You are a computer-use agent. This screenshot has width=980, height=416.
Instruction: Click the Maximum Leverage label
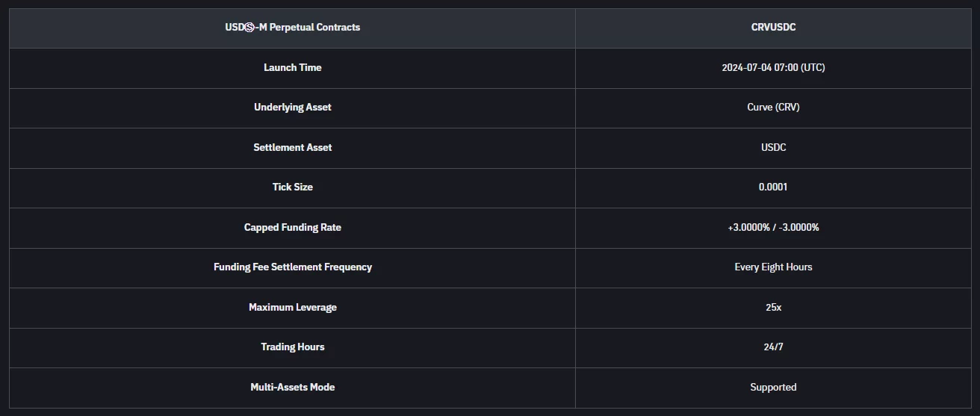[292, 307]
